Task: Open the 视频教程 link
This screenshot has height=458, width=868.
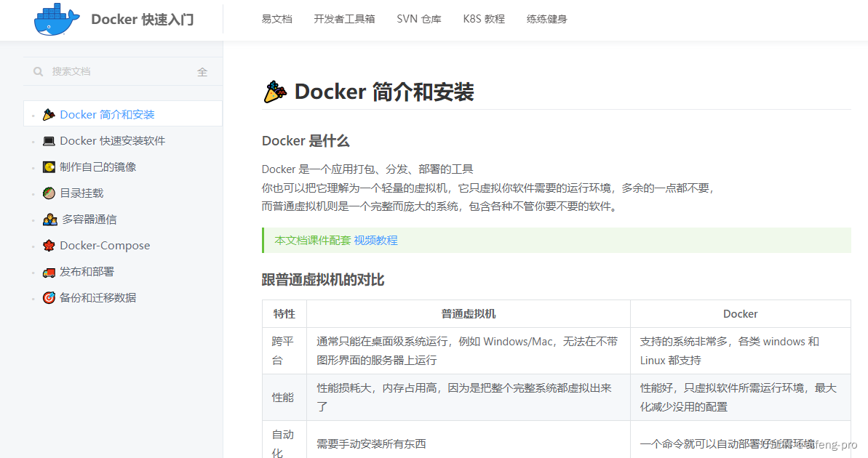Action: (376, 240)
